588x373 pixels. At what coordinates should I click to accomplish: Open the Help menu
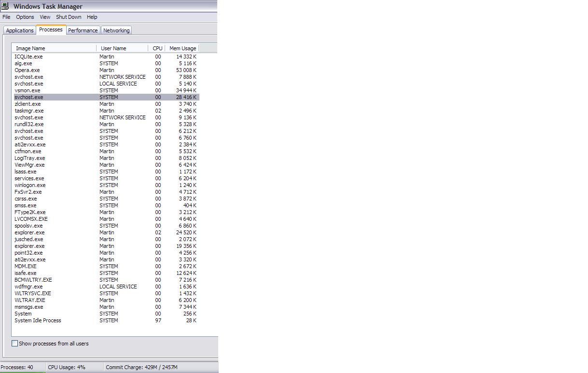pos(92,17)
